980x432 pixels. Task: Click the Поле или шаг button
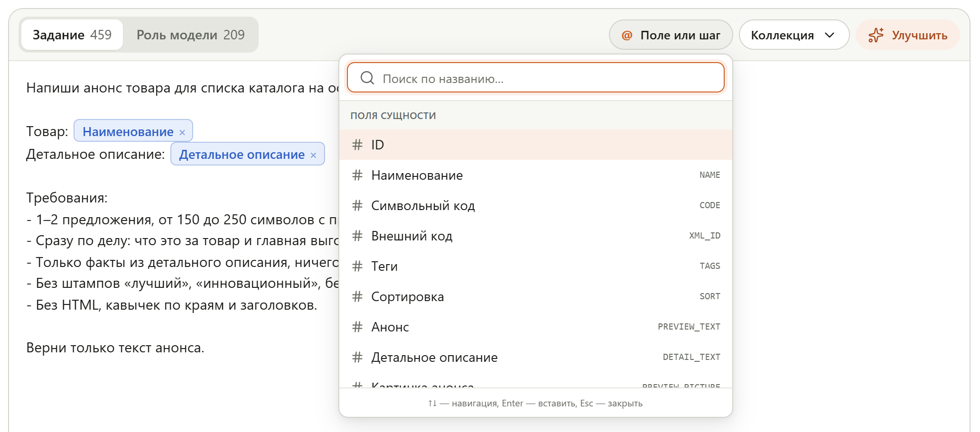pos(671,35)
